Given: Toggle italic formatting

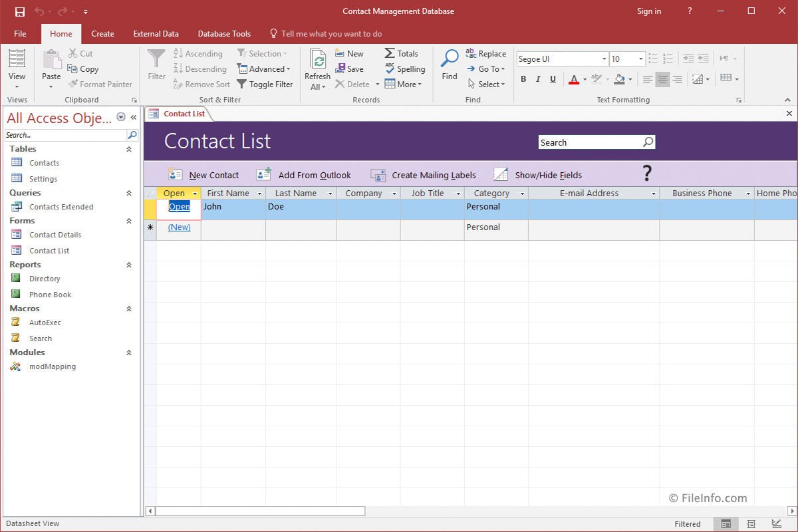Looking at the screenshot, I should 538,78.
